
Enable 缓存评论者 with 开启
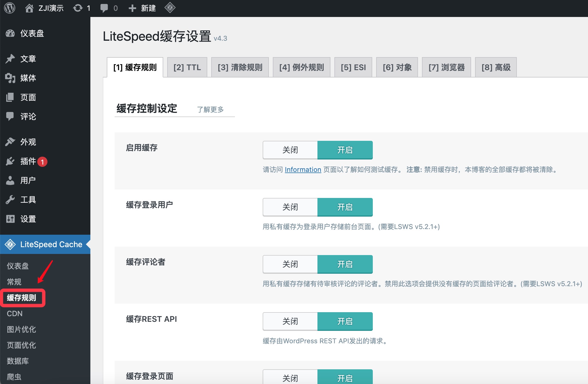point(345,264)
